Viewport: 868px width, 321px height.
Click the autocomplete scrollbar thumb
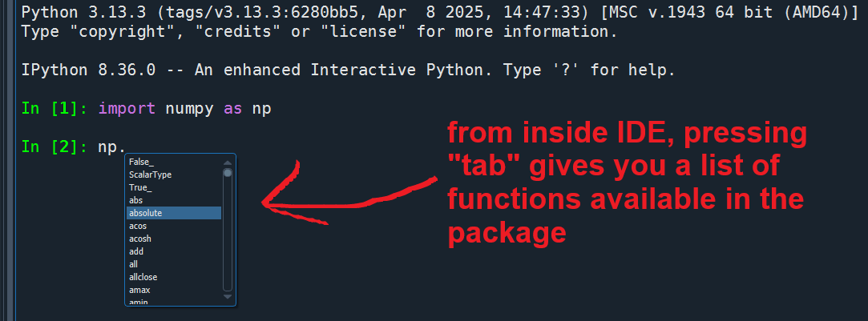tap(228, 173)
